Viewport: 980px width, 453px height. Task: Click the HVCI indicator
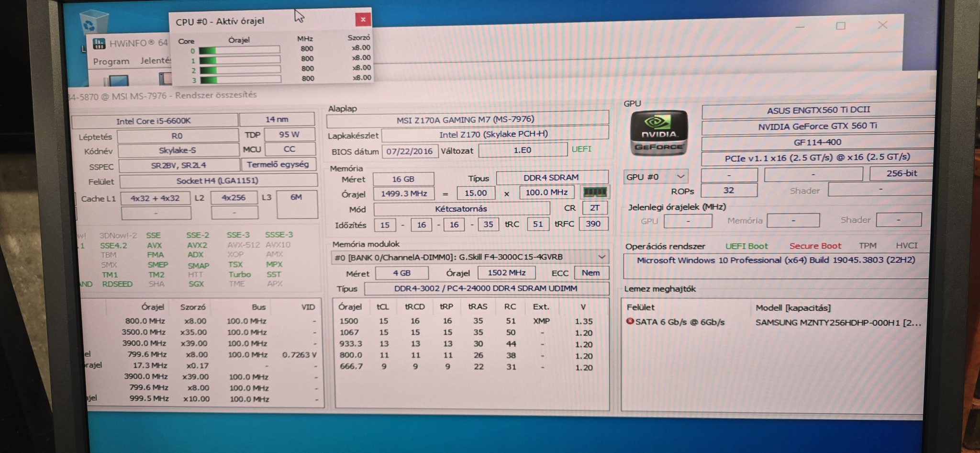coord(907,245)
